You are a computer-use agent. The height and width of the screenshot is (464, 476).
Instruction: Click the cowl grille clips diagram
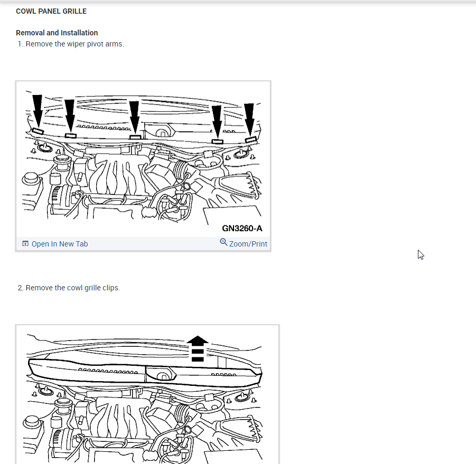147,394
